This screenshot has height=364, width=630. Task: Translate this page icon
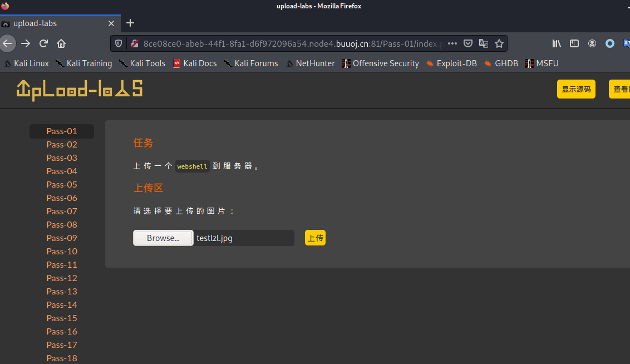[x=483, y=43]
